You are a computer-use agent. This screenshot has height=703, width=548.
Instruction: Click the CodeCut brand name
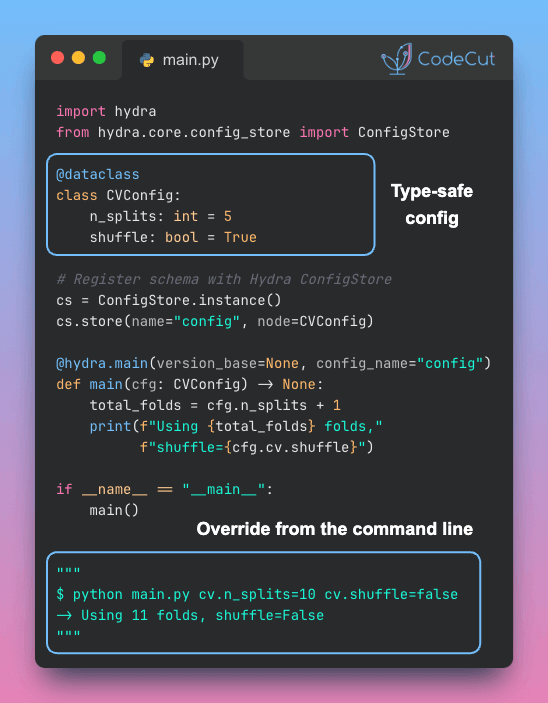(x=456, y=59)
